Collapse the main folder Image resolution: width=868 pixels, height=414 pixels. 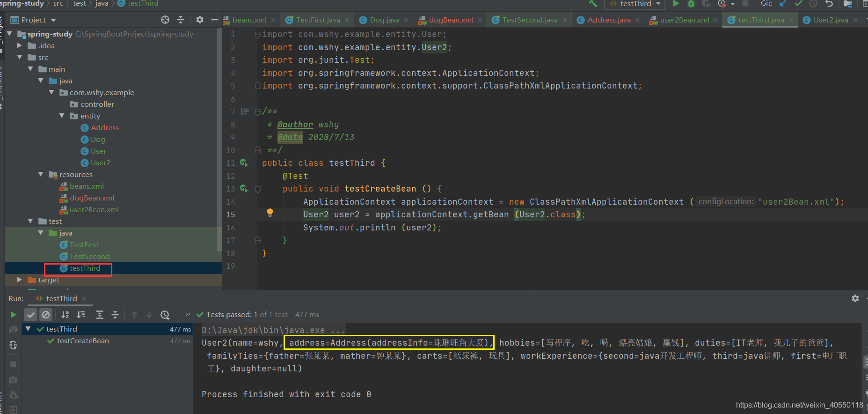30,69
